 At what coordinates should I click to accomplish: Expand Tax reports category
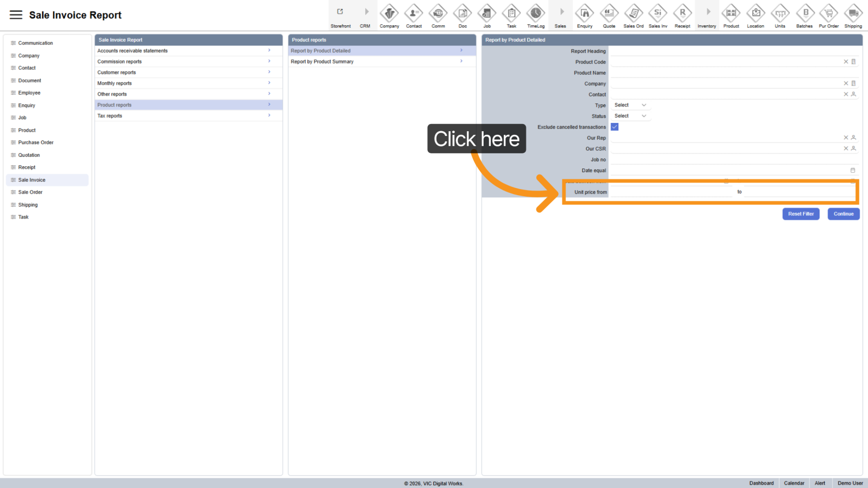[x=188, y=116]
